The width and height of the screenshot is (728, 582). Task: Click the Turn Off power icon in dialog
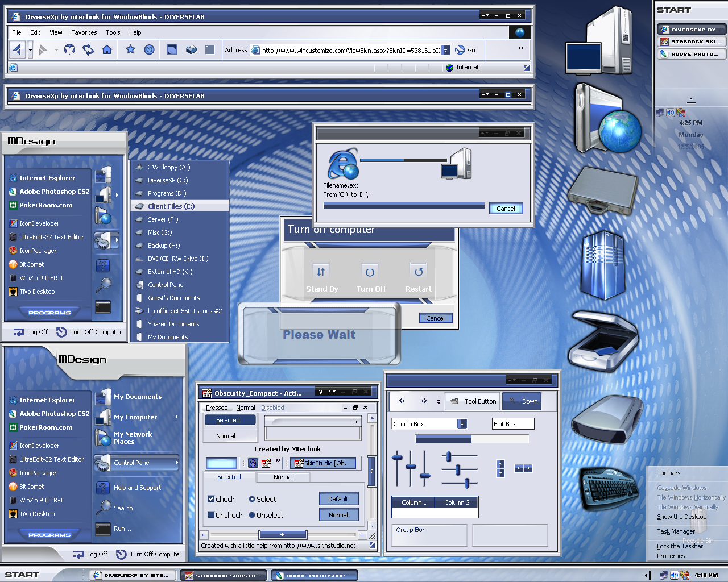click(x=370, y=272)
